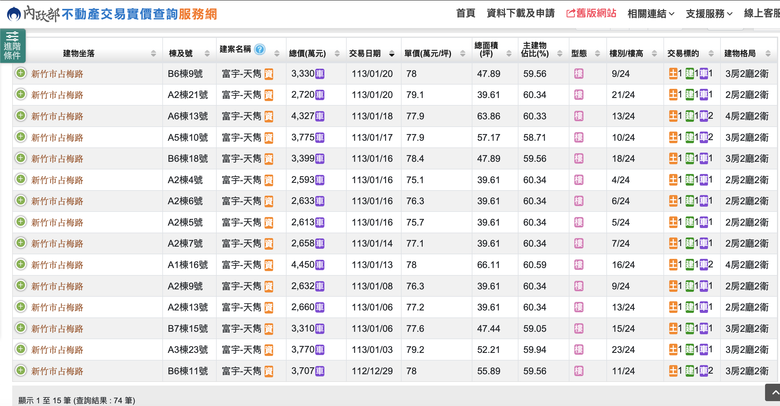Open address link in A3棟23號 row
This screenshot has height=406, width=780.
(57, 350)
